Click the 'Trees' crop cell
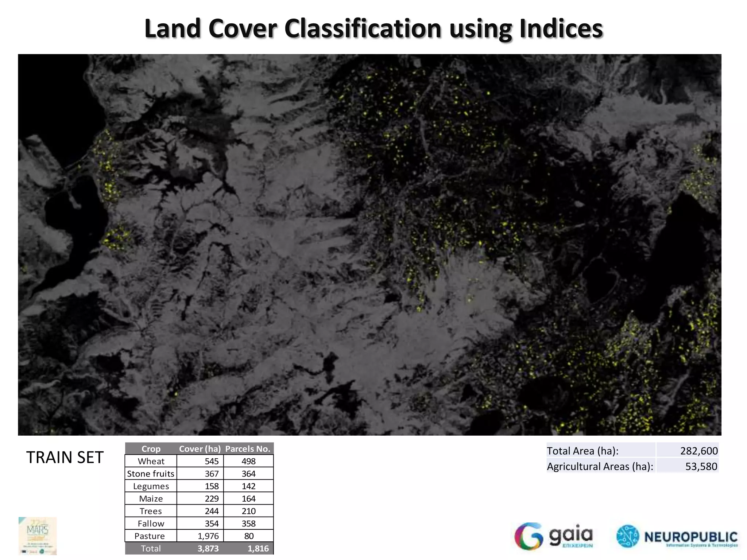Image resolution: width=747 pixels, height=560 pixels. pyautogui.click(x=151, y=511)
